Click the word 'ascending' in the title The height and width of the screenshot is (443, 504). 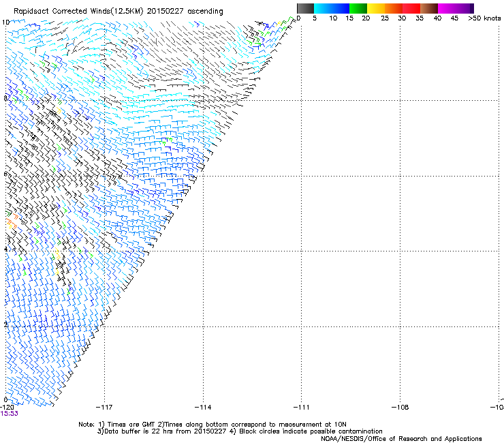click(205, 12)
